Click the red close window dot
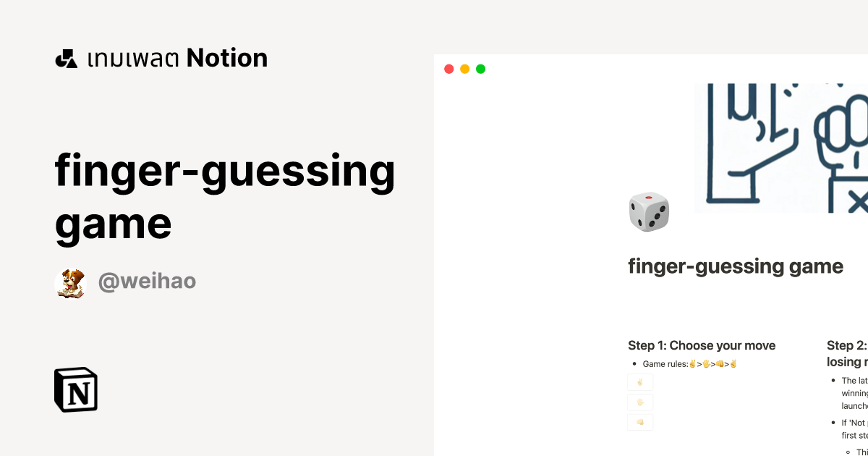Screen dimensions: 868x456 (x=448, y=69)
